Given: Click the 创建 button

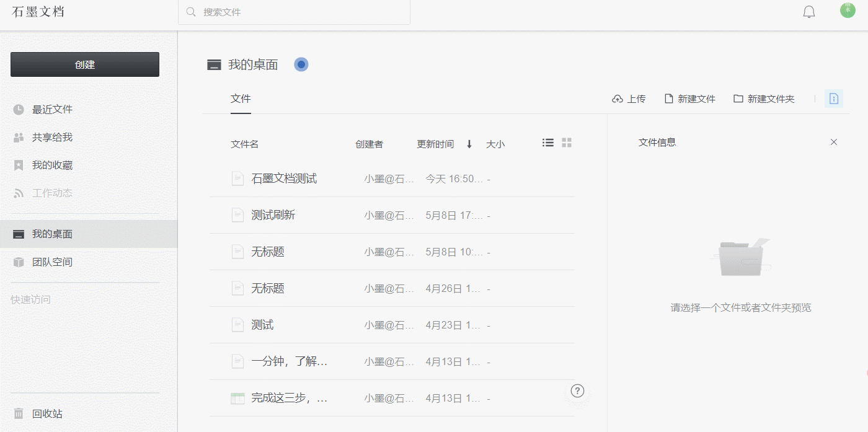Looking at the screenshot, I should click(85, 64).
